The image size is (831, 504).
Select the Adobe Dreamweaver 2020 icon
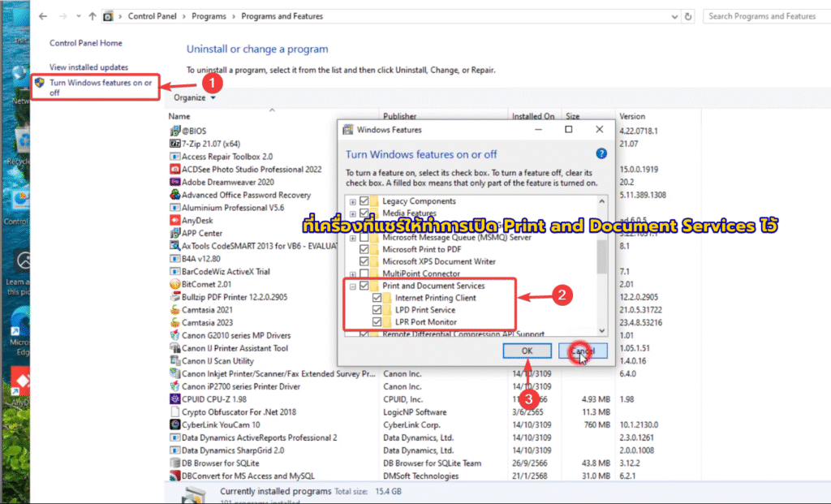point(175,182)
